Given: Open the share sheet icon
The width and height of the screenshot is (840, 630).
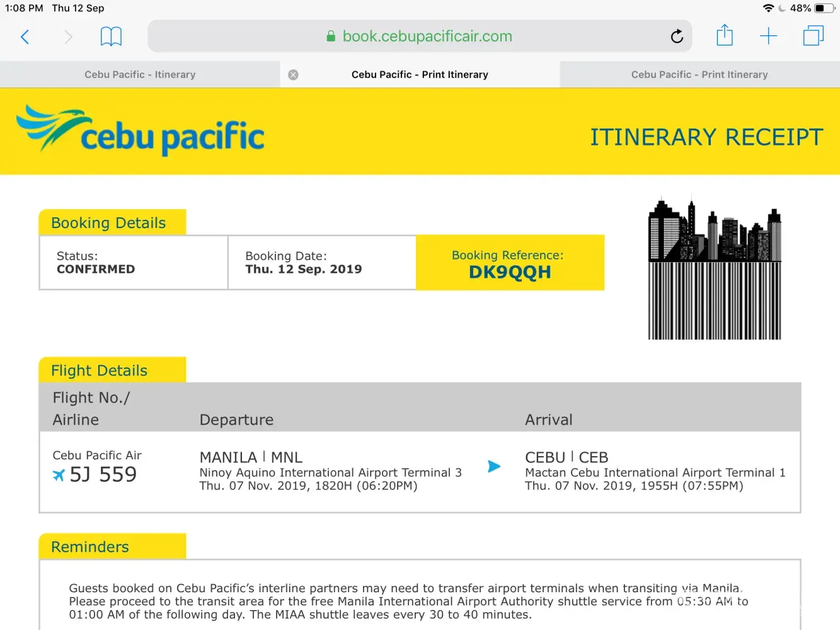Looking at the screenshot, I should 725,35.
